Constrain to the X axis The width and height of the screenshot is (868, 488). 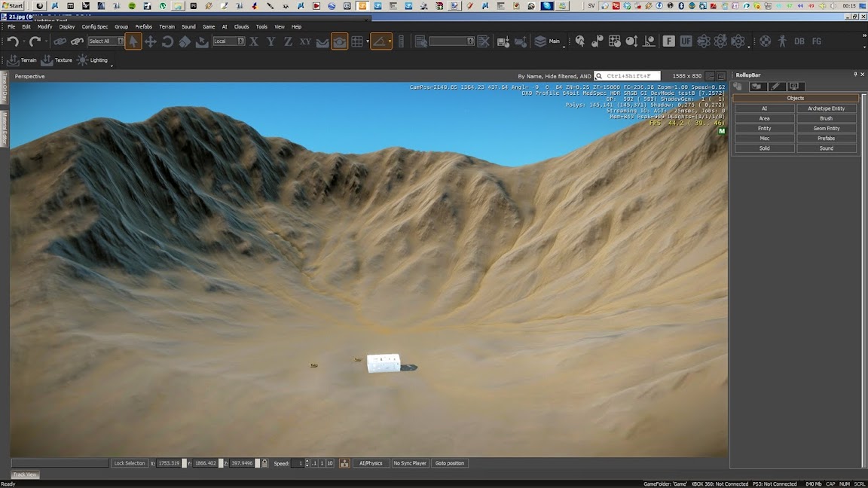pos(253,41)
